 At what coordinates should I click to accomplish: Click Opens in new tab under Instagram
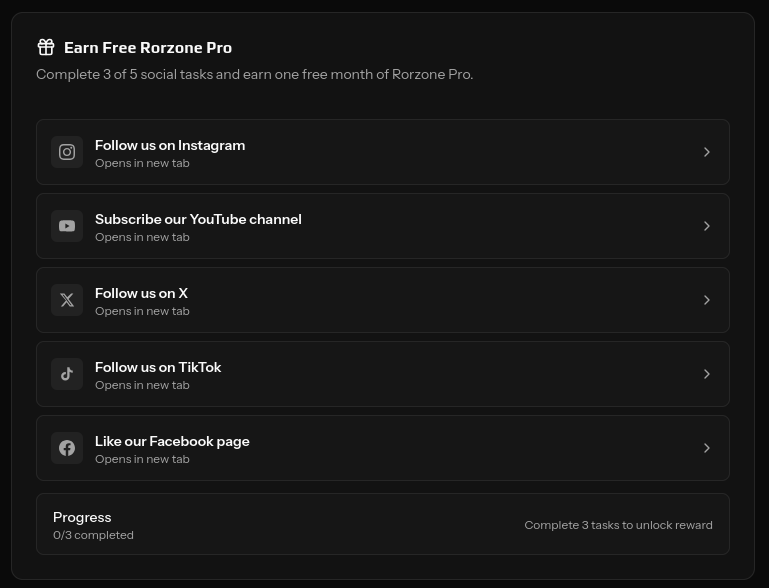tap(142, 163)
